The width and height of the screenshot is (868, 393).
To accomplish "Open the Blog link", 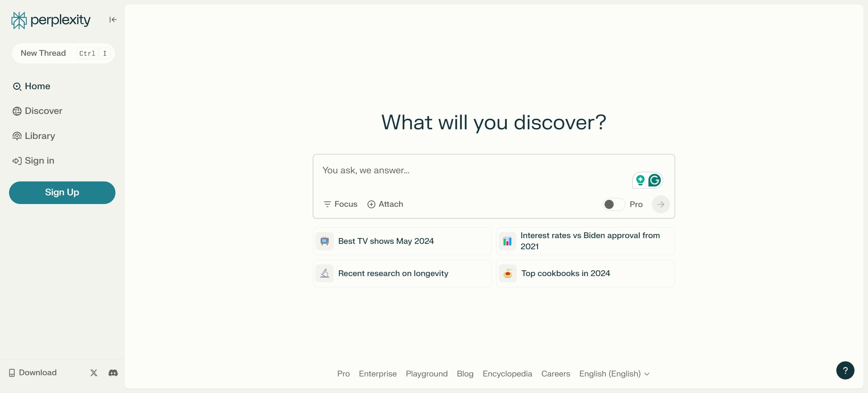I will (x=465, y=374).
